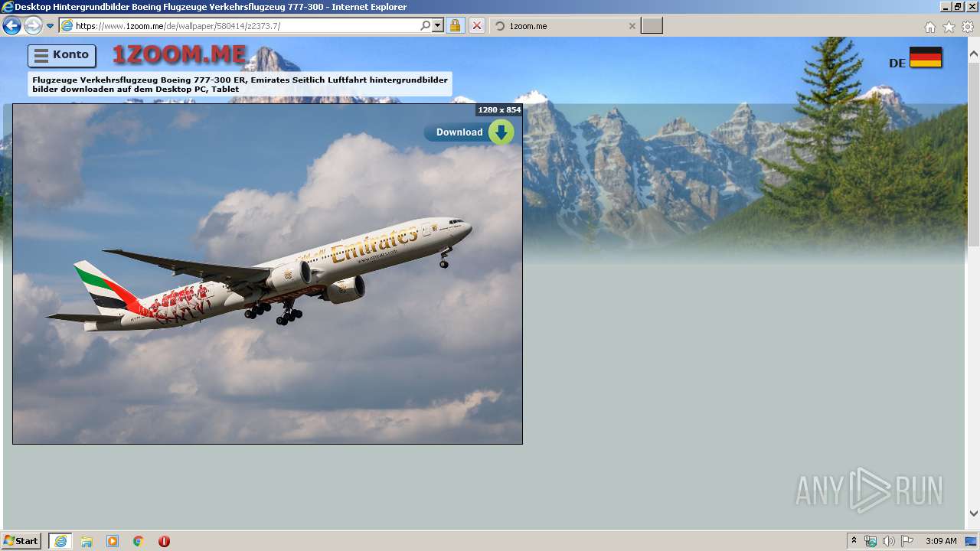Open the Tools gear menu
The image size is (980, 551).
pos(968,27)
